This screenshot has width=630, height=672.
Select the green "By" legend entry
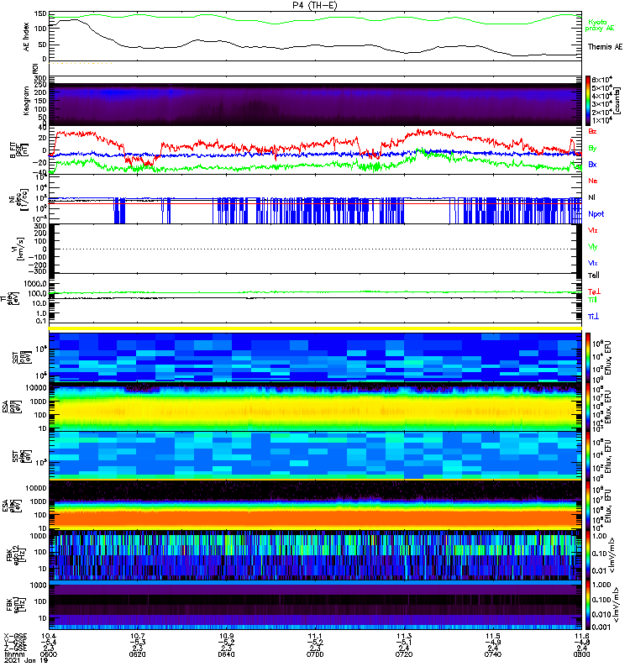point(592,149)
